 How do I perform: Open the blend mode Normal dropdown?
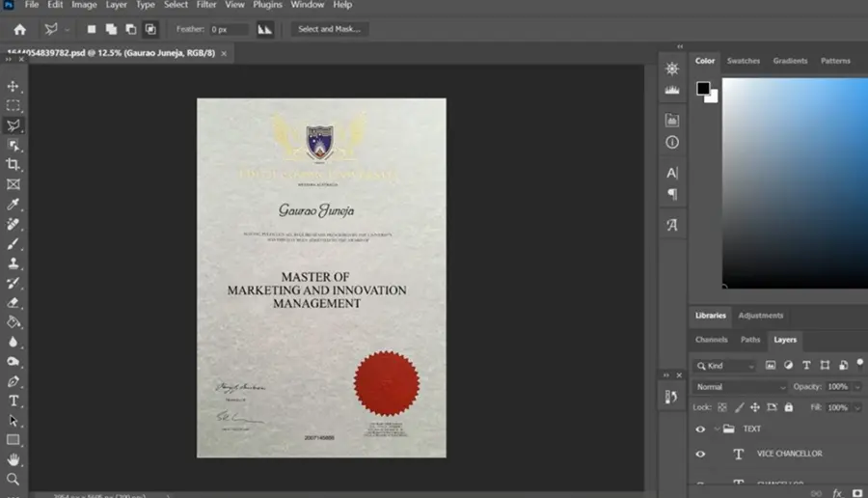(740, 387)
